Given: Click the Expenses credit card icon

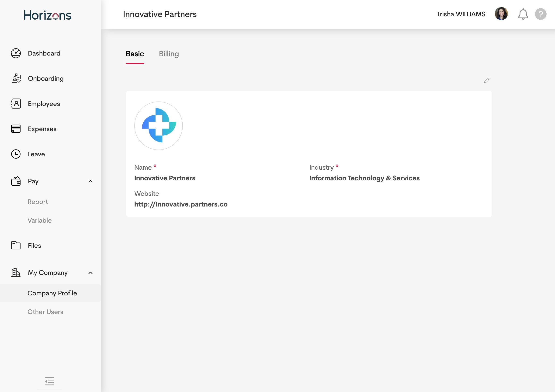Looking at the screenshot, I should click(x=16, y=129).
